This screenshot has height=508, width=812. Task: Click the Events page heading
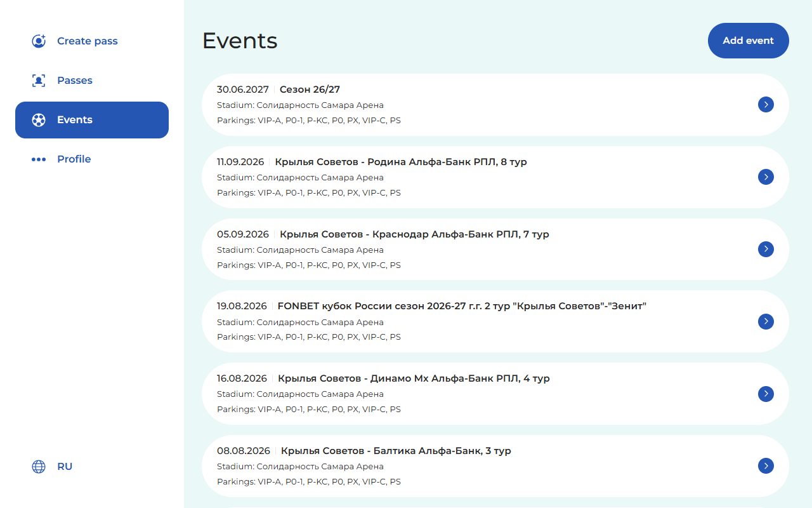[x=240, y=41]
